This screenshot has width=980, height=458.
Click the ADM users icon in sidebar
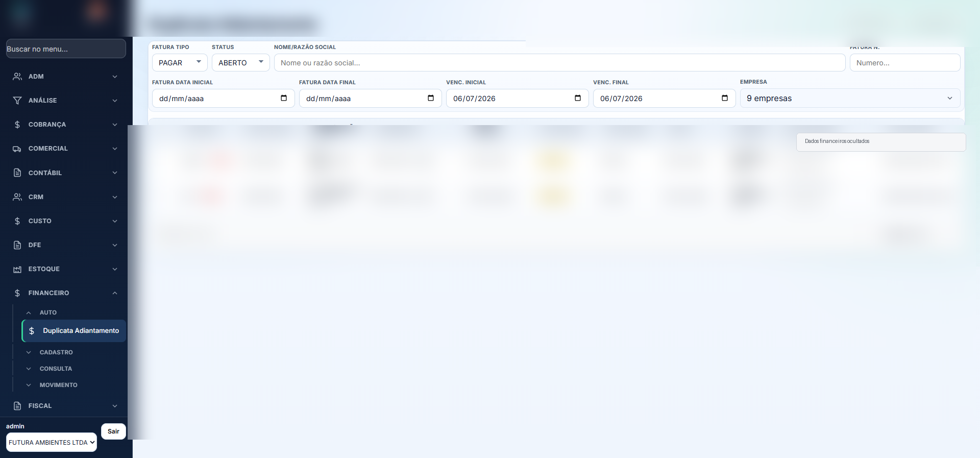17,77
